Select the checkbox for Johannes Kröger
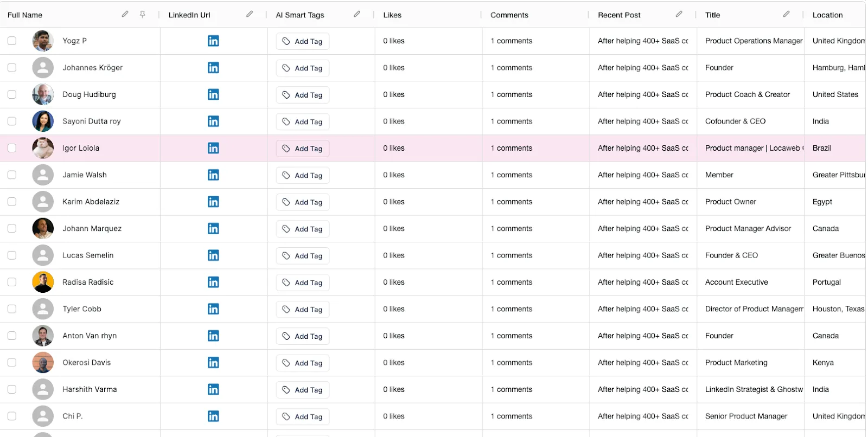Viewport: 868px width, 437px height. (x=12, y=68)
